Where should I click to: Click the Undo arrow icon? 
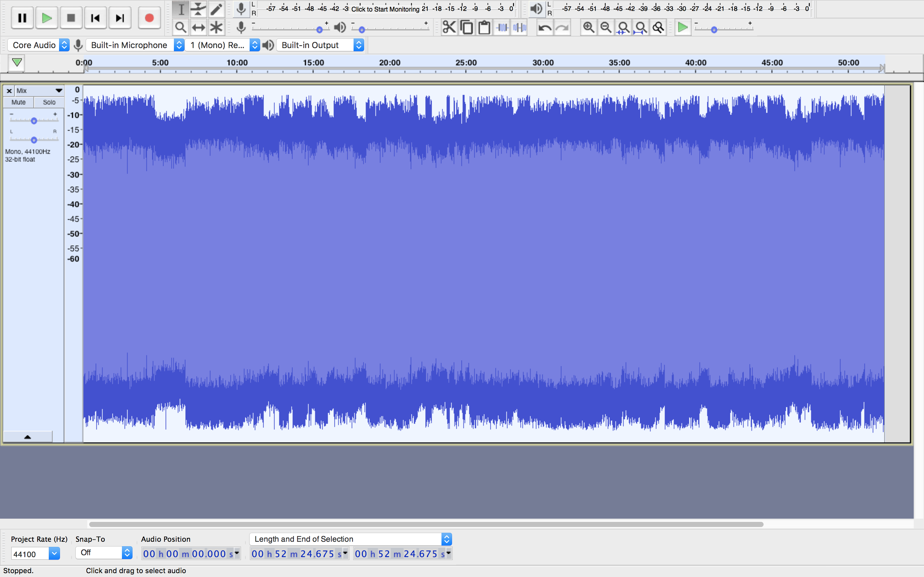pyautogui.click(x=544, y=28)
